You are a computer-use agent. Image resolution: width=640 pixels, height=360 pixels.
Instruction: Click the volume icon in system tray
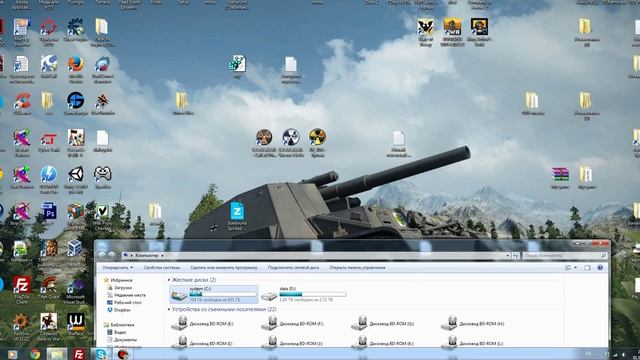point(624,354)
